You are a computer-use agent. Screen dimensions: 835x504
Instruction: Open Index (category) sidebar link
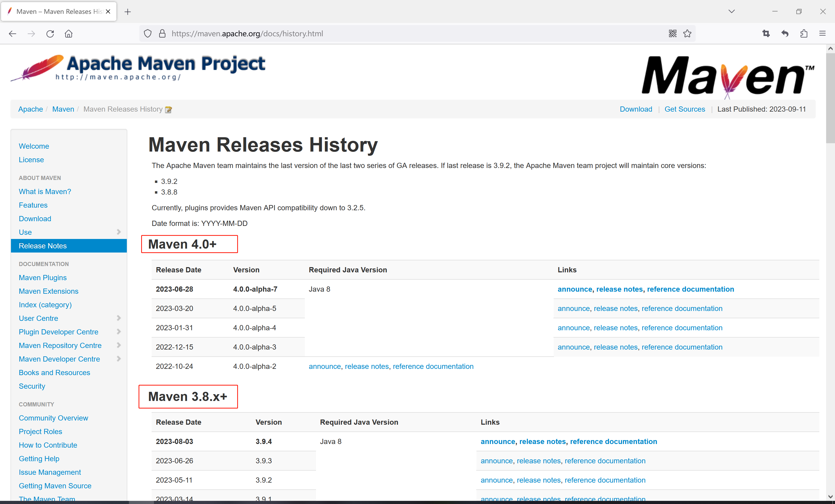pos(45,304)
